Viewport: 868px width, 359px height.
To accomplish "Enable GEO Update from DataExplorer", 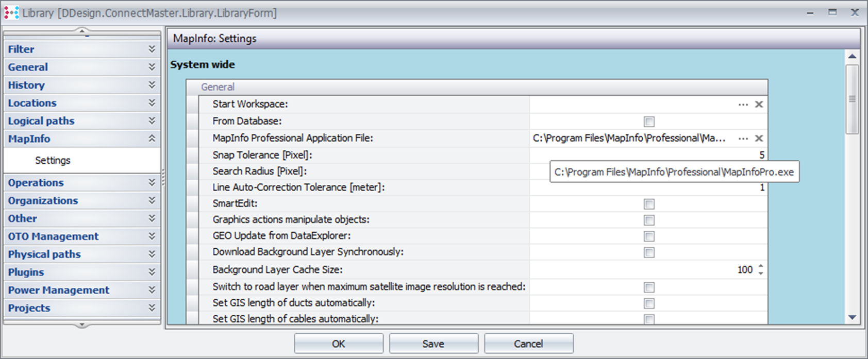I will pyautogui.click(x=649, y=236).
